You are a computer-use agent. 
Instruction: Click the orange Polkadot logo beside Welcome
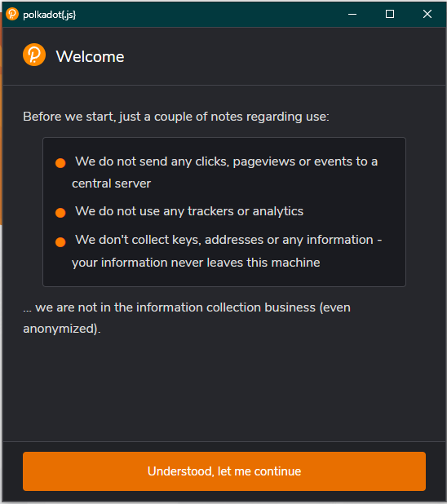point(34,55)
